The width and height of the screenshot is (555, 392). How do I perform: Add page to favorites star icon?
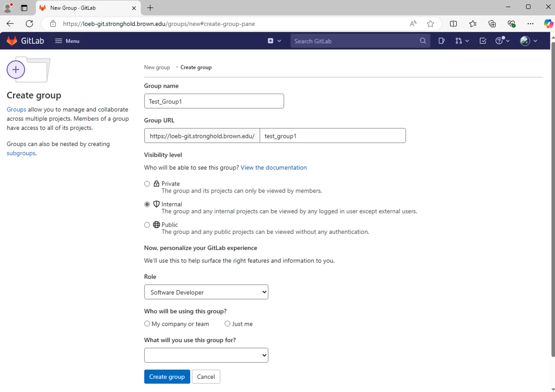[x=430, y=24]
